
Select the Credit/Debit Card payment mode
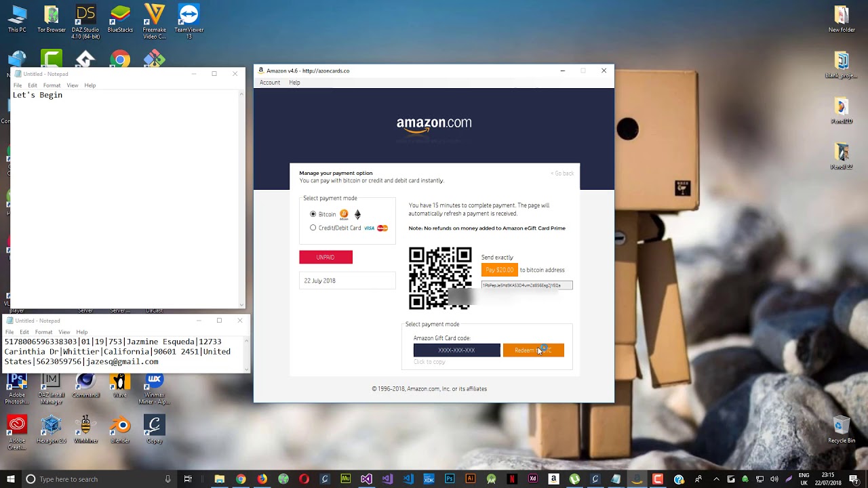pyautogui.click(x=313, y=228)
